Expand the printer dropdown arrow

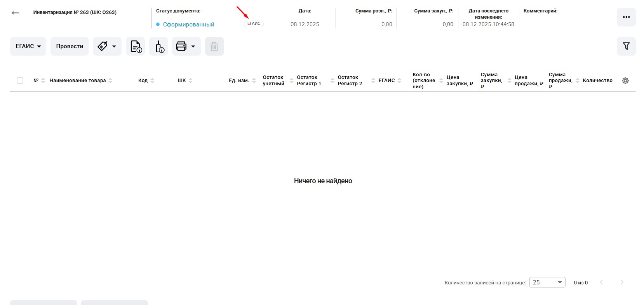pos(193,46)
